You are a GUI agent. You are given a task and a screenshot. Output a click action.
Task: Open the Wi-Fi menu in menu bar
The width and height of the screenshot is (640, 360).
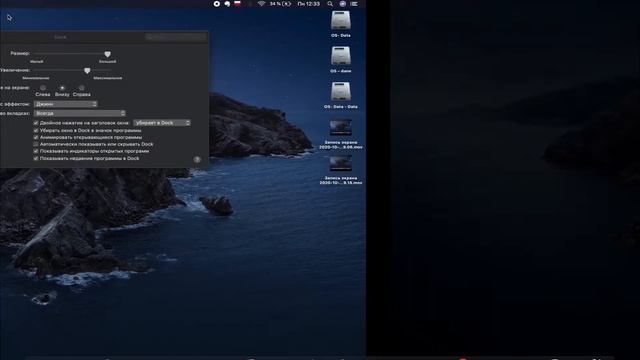(261, 4)
